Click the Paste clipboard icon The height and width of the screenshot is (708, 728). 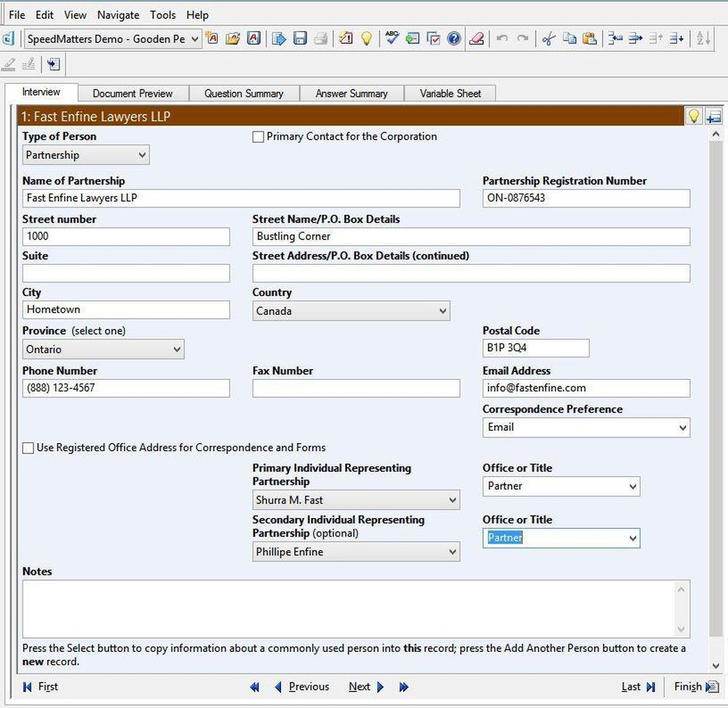click(590, 39)
